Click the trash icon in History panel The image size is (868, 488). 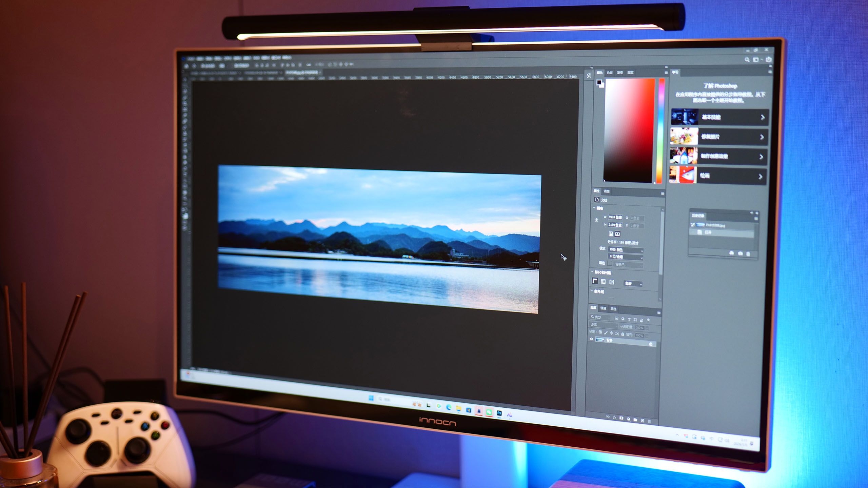coord(748,254)
